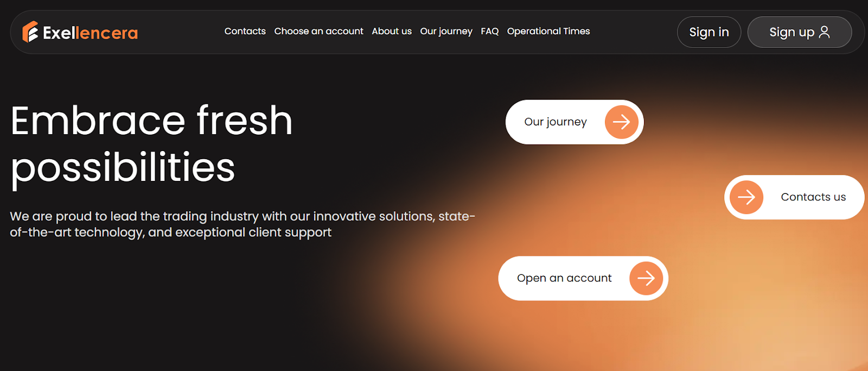Select Our journey in the top navigation

[446, 32]
